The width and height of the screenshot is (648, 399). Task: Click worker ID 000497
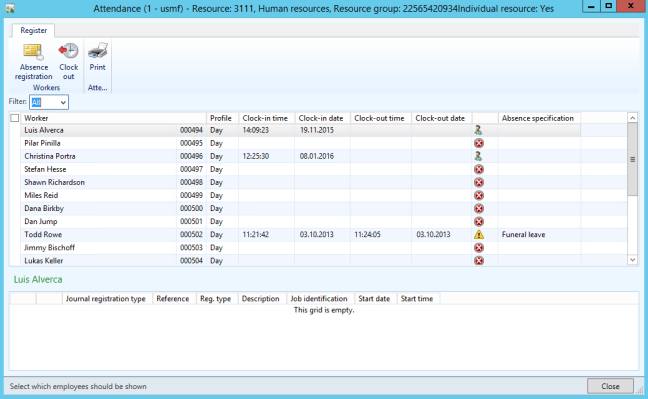pyautogui.click(x=191, y=170)
